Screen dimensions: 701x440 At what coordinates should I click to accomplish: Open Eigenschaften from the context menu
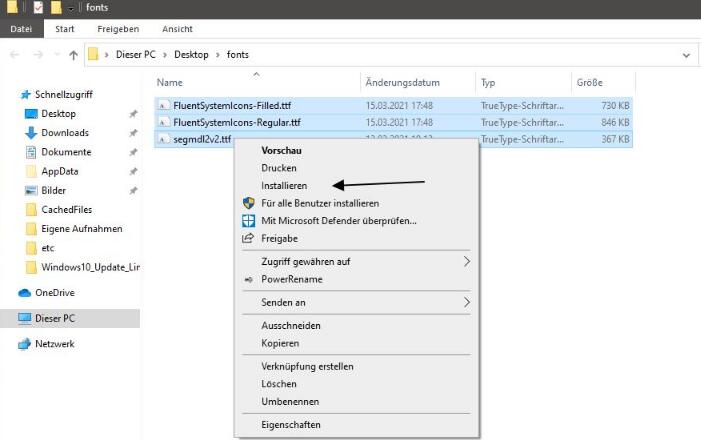pos(291,425)
